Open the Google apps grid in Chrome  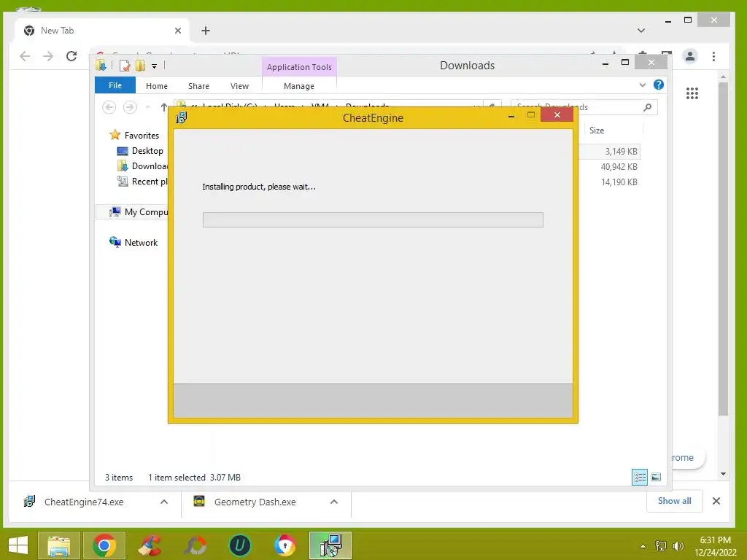[x=692, y=93]
